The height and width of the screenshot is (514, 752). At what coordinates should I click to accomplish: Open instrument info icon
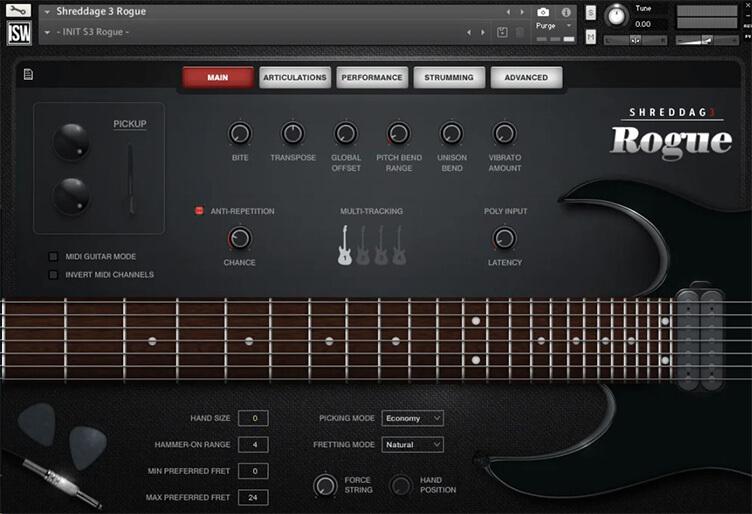[566, 12]
